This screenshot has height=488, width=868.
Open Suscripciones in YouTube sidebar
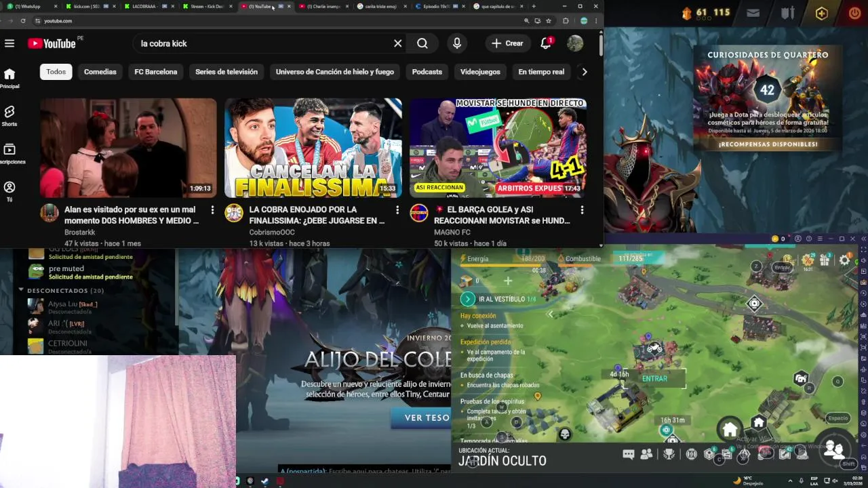[9, 154]
